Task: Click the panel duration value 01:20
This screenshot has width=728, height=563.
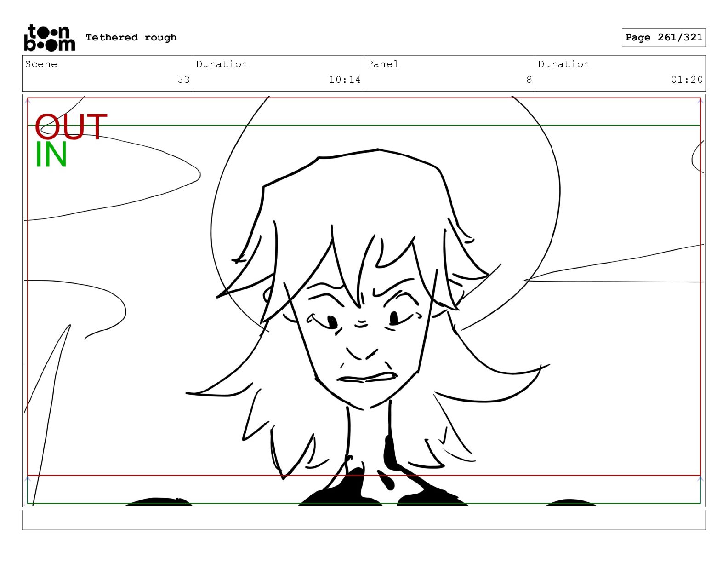Action: click(x=687, y=80)
